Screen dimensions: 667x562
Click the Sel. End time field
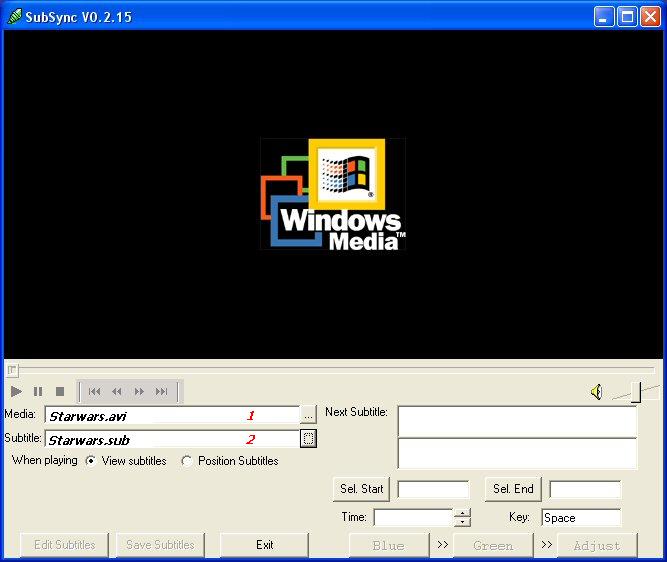[x=585, y=489]
